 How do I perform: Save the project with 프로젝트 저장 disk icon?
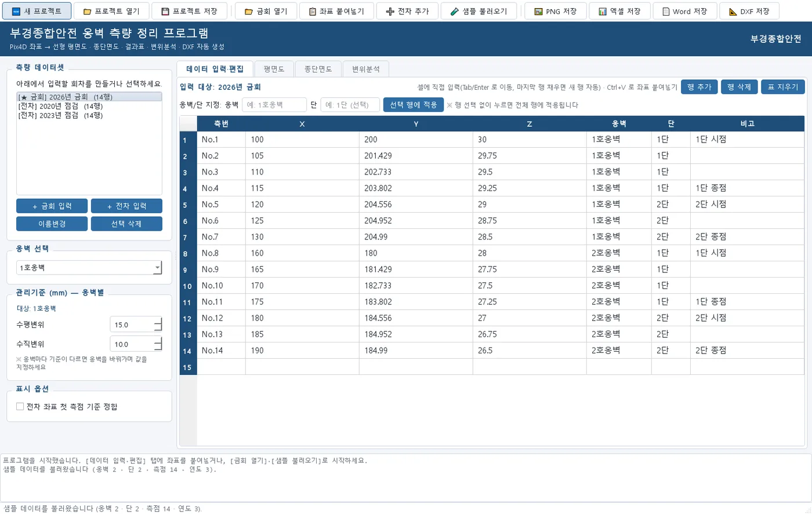pyautogui.click(x=165, y=12)
